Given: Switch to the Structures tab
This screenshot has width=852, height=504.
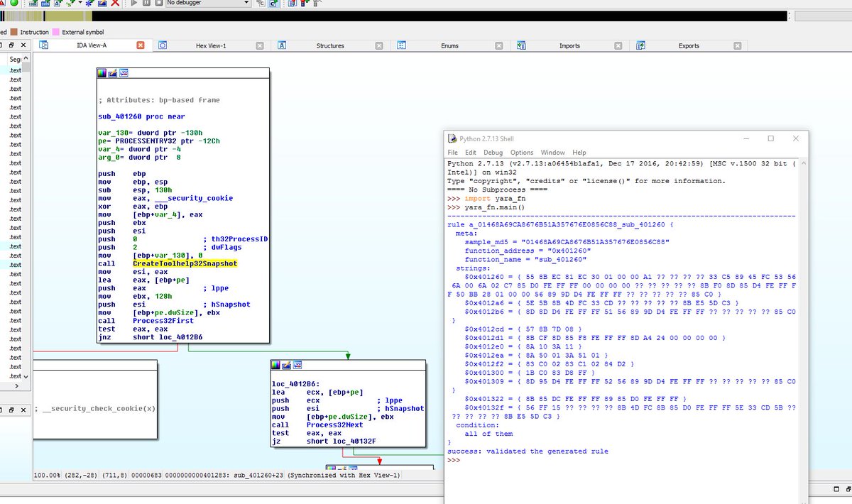Looking at the screenshot, I should click(x=329, y=46).
